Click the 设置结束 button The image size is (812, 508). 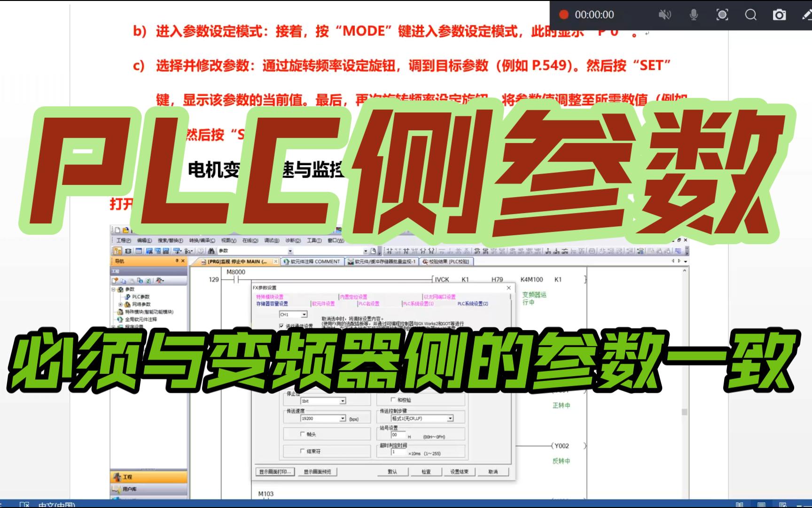pyautogui.click(x=459, y=472)
